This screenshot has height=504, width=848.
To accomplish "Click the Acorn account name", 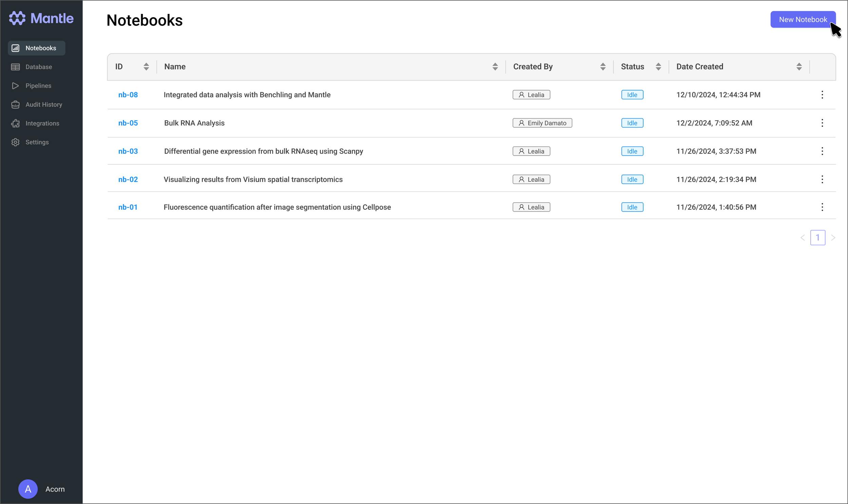I will coord(55,489).
